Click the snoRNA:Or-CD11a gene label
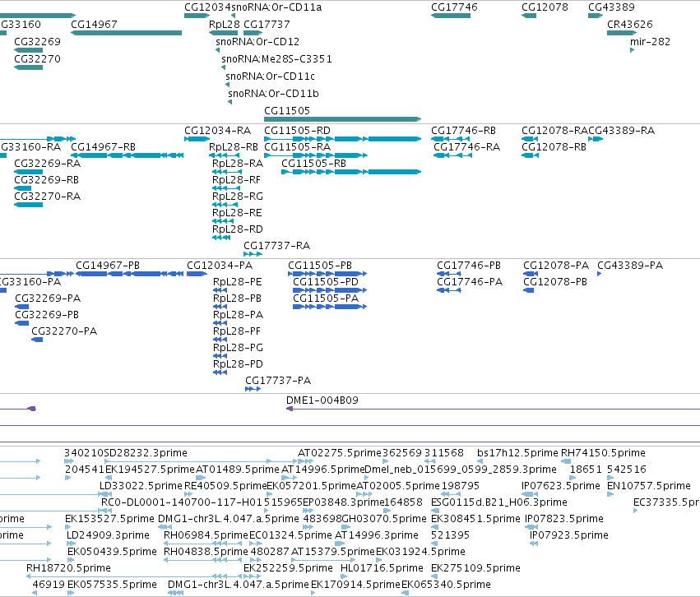 point(276,7)
